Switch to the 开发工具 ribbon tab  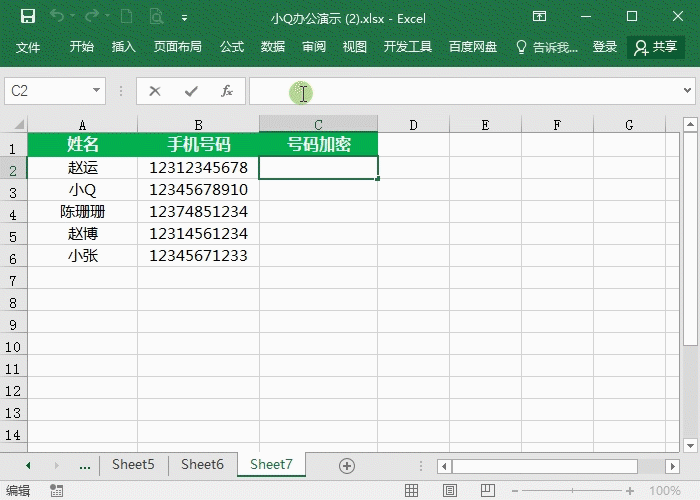point(408,46)
